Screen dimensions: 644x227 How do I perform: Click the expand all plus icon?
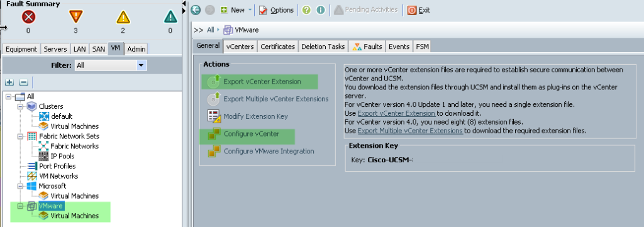(x=9, y=82)
